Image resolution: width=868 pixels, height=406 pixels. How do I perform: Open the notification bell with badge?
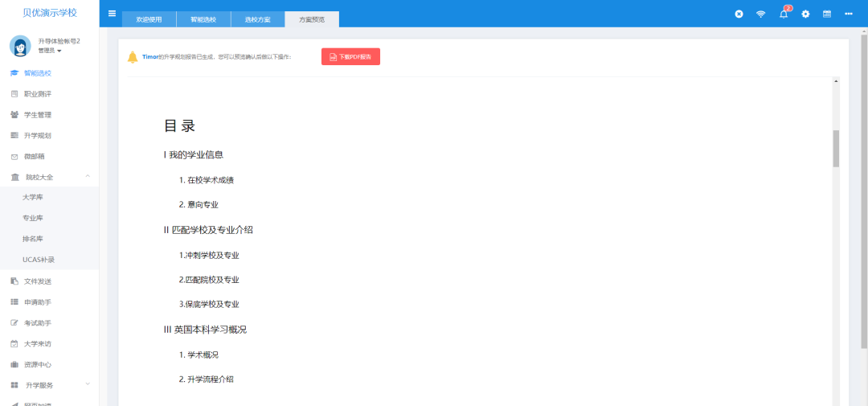pyautogui.click(x=784, y=14)
